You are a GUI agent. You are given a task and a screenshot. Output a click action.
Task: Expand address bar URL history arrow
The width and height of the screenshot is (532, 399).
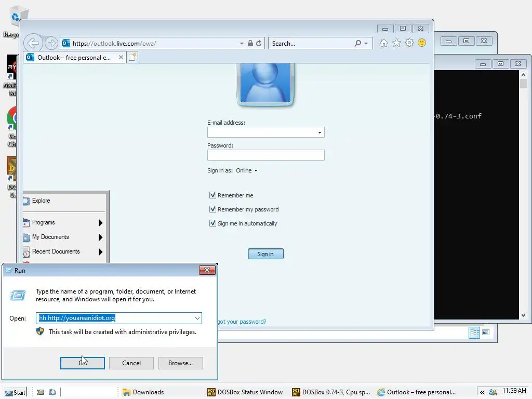[x=242, y=44]
